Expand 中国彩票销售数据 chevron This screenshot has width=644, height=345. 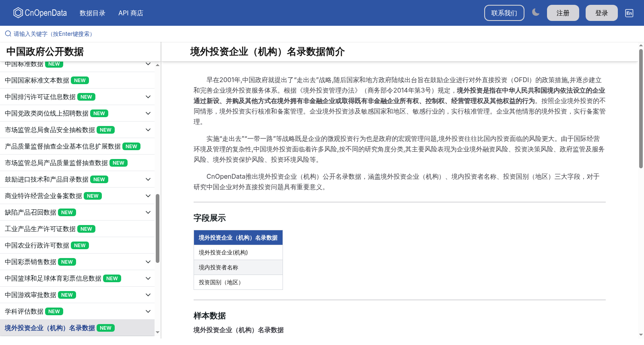click(x=148, y=262)
